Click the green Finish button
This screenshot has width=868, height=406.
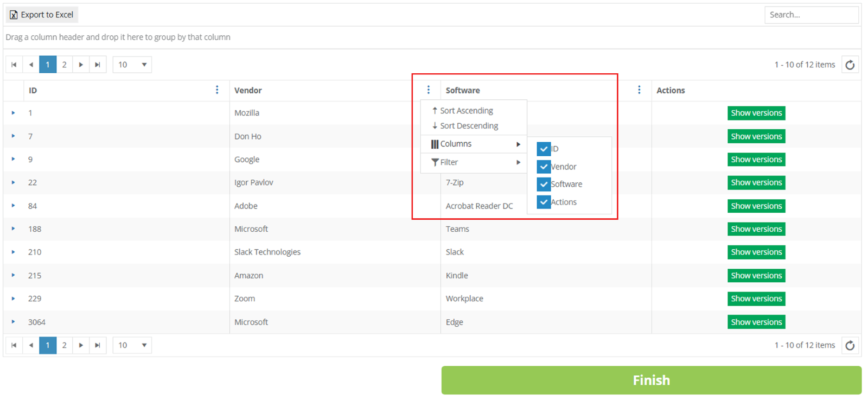(651, 380)
